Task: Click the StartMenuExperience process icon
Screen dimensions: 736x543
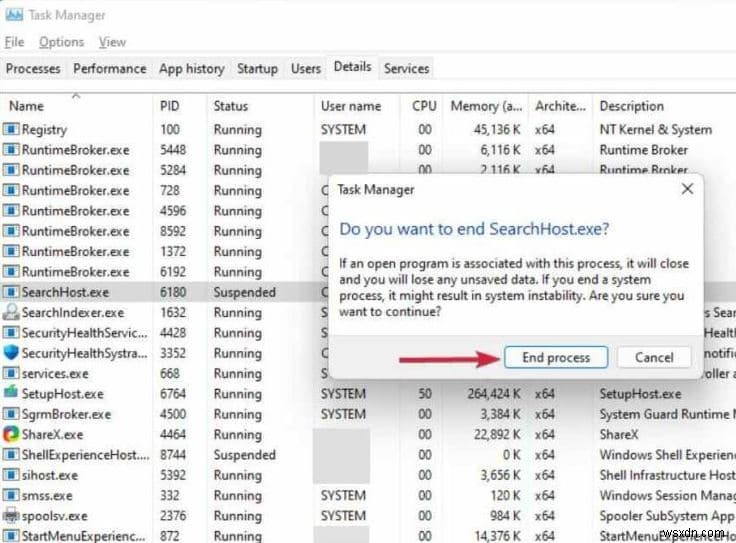Action: tap(11, 535)
